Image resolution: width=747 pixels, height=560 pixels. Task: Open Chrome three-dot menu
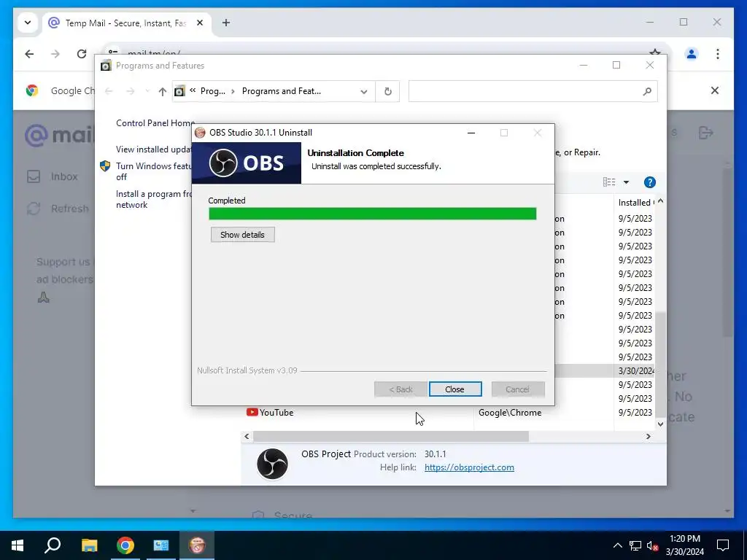[718, 54]
